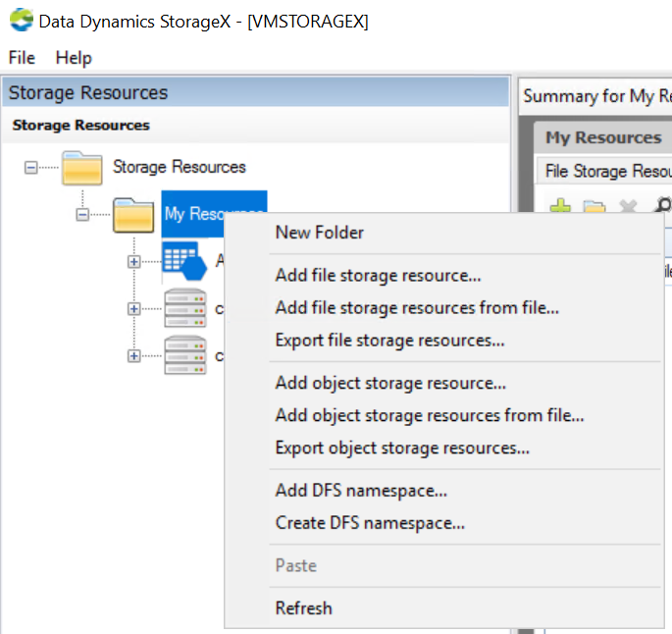Click the My Resources summary heading
Image resolution: width=672 pixels, height=634 pixels.
pyautogui.click(x=603, y=137)
